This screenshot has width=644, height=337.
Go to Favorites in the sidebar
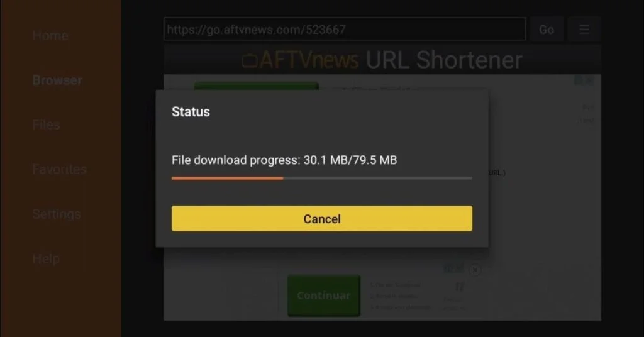pos(60,169)
